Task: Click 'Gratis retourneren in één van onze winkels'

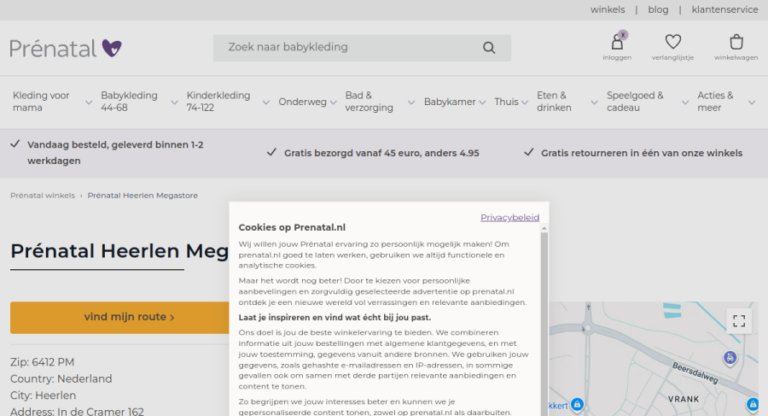Action: point(642,153)
